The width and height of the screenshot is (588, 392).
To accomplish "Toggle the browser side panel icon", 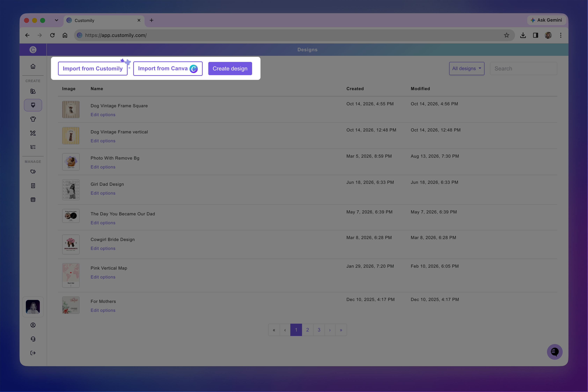I will pos(535,35).
